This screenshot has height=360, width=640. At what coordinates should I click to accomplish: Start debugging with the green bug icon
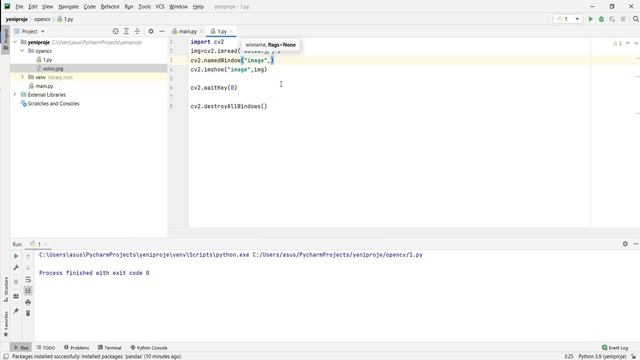(601, 19)
